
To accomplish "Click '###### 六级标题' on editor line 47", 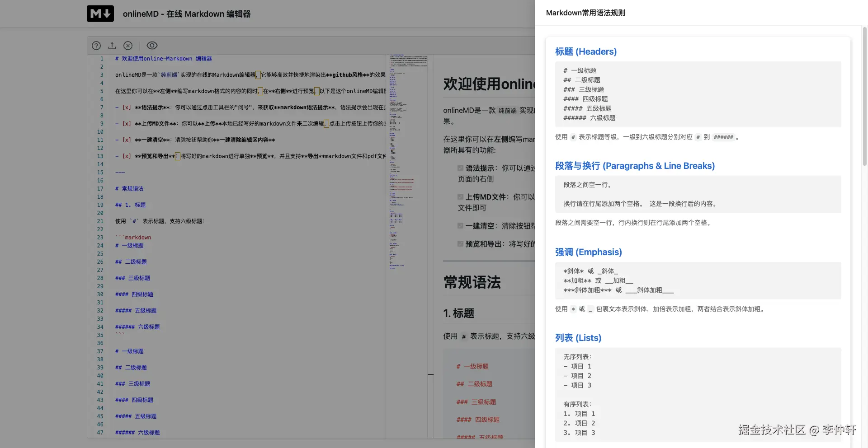I will (137, 433).
